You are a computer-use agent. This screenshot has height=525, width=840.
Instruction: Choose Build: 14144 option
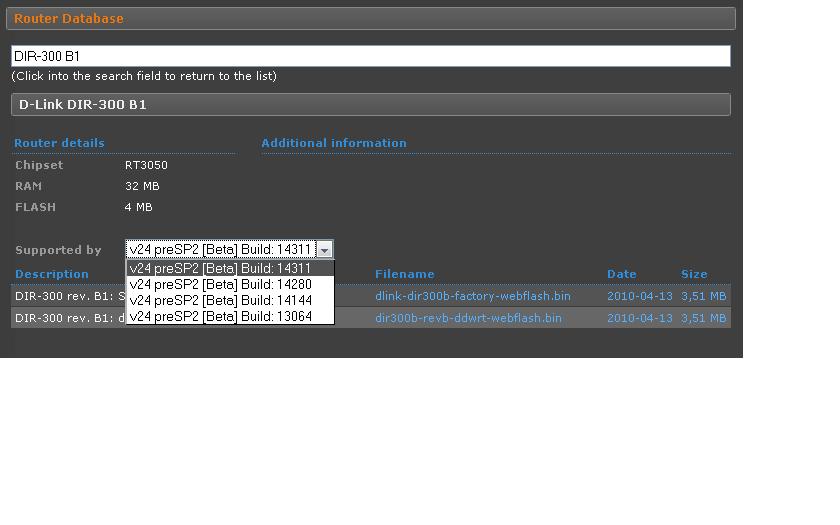(230, 301)
